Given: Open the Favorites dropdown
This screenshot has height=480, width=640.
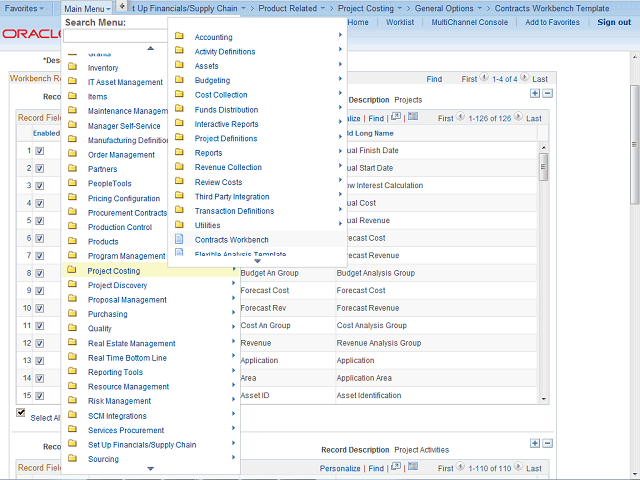Looking at the screenshot, I should coord(24,8).
